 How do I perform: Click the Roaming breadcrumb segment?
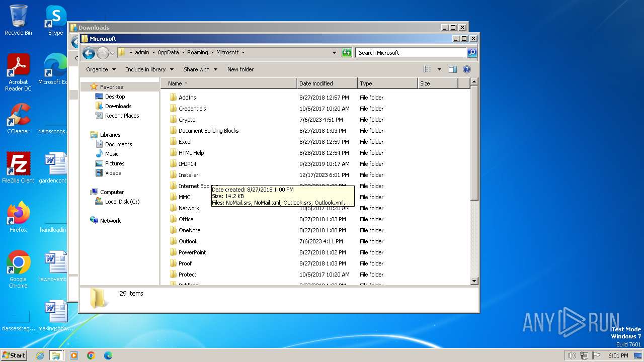(x=198, y=52)
